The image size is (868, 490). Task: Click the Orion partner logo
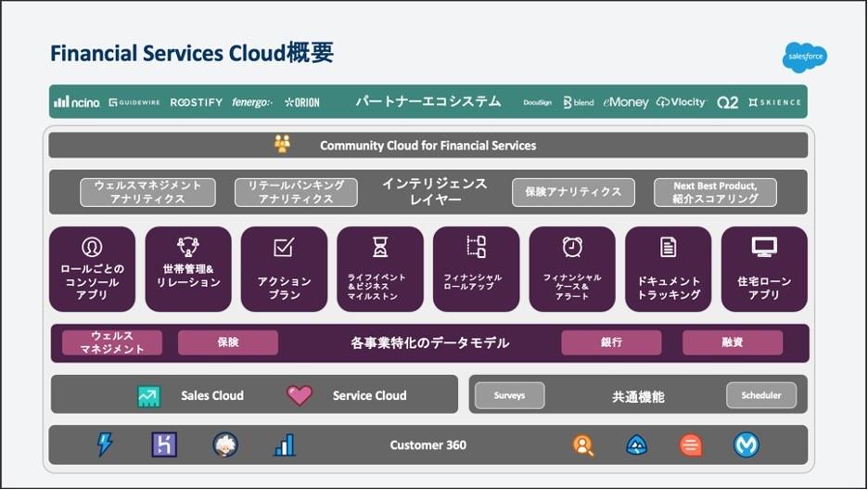[301, 102]
